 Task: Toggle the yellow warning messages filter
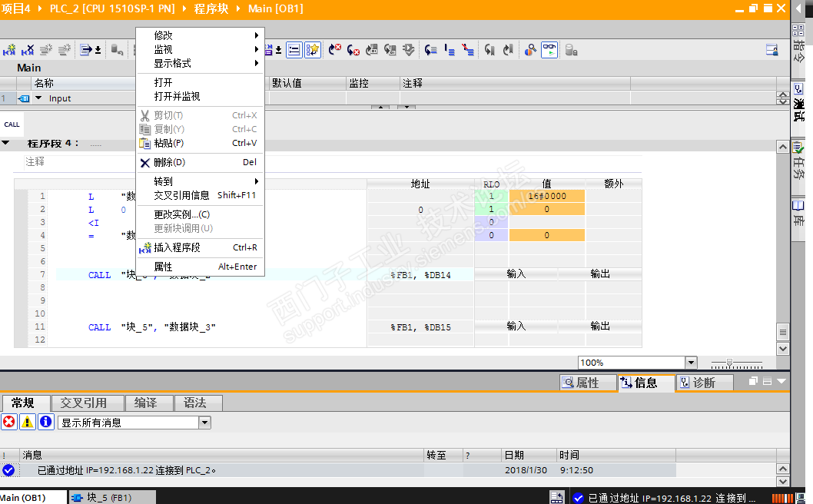pos(27,422)
